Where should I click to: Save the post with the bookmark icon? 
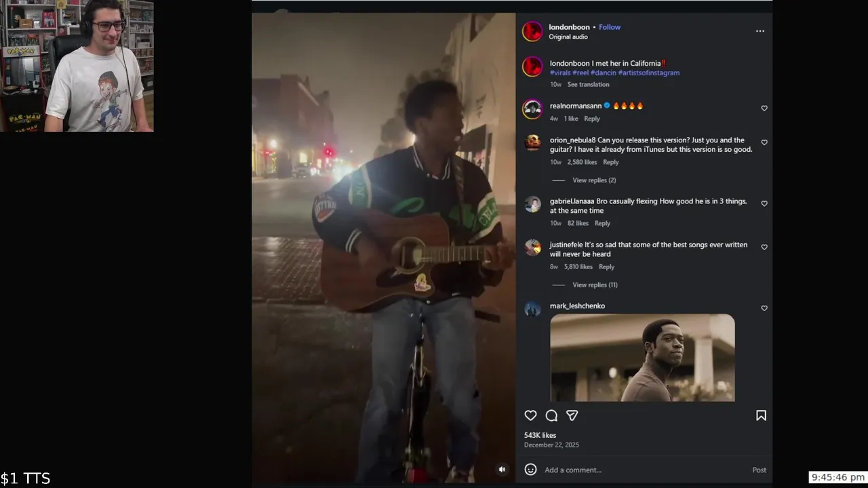point(761,415)
